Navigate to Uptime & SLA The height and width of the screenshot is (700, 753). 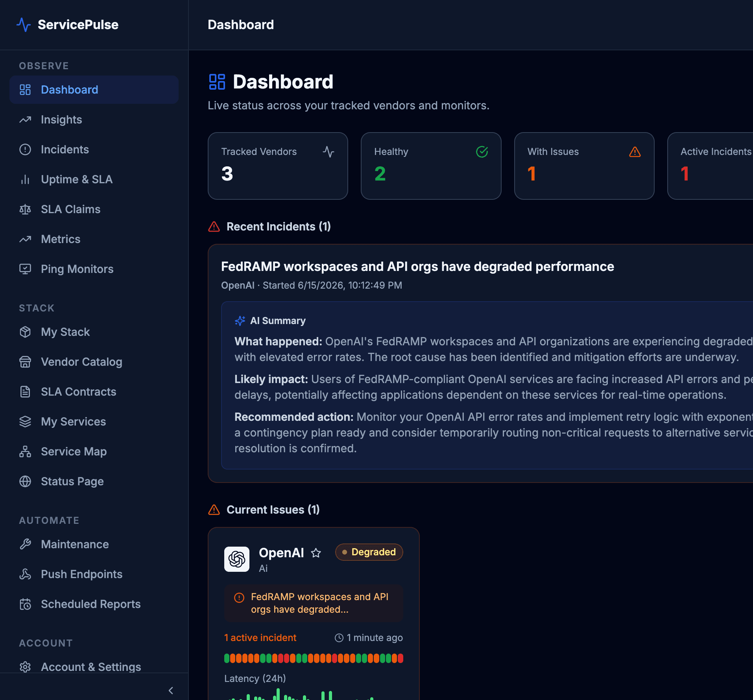click(94, 179)
